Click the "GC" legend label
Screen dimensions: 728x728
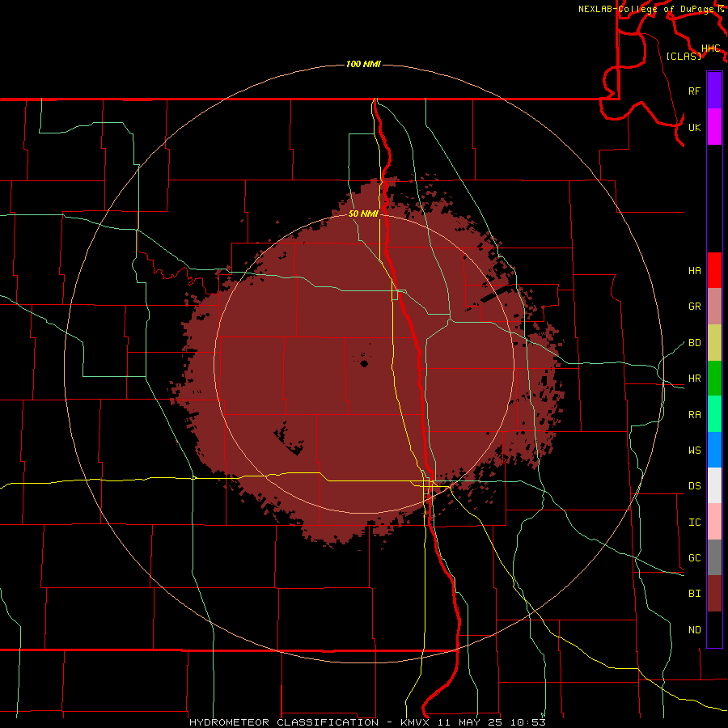[694, 557]
